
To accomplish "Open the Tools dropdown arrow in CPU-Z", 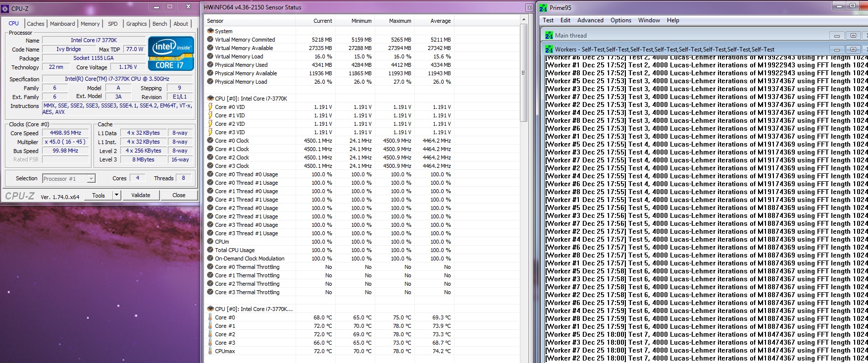I will (117, 195).
